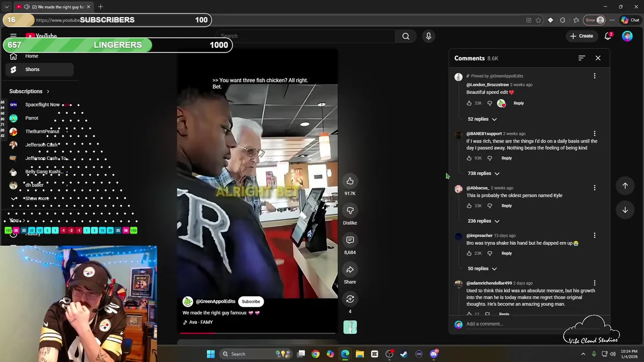Open Copilot Chat in Edge
The height and width of the screenshot is (362, 644).
630,20
